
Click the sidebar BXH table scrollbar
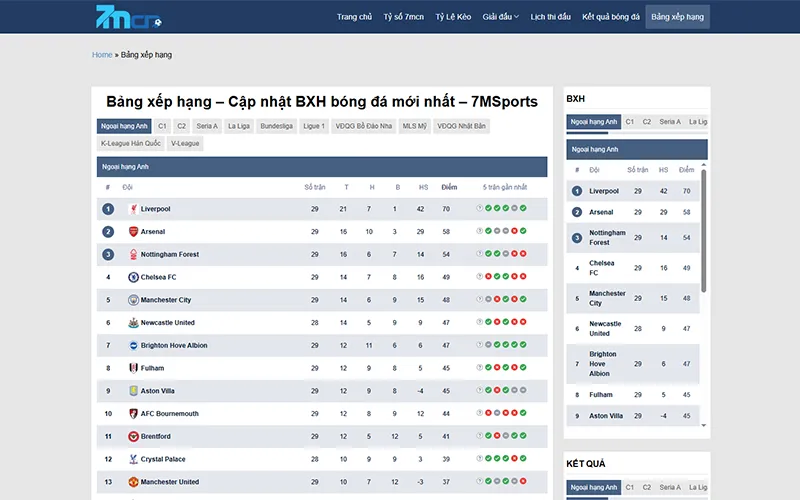click(704, 230)
